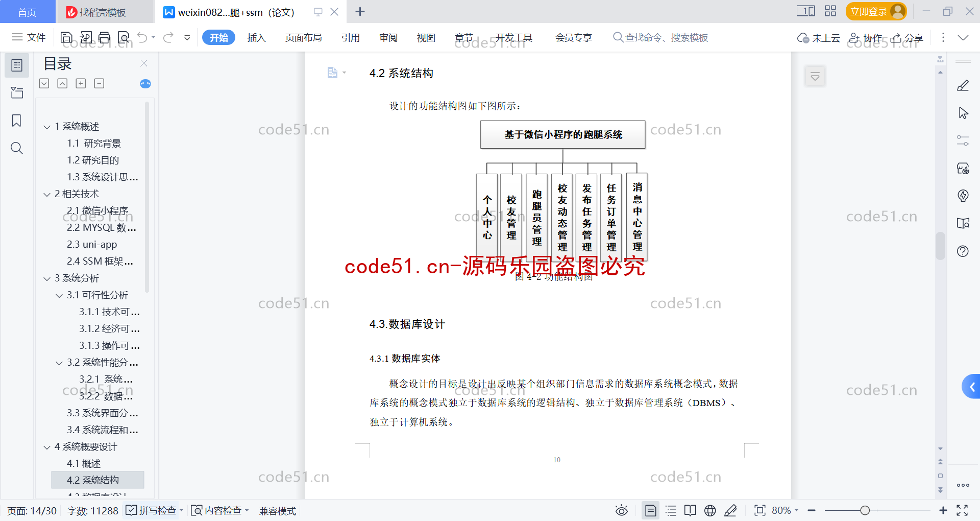Click the command search field
The height and width of the screenshot is (521, 980).
pyautogui.click(x=660, y=37)
